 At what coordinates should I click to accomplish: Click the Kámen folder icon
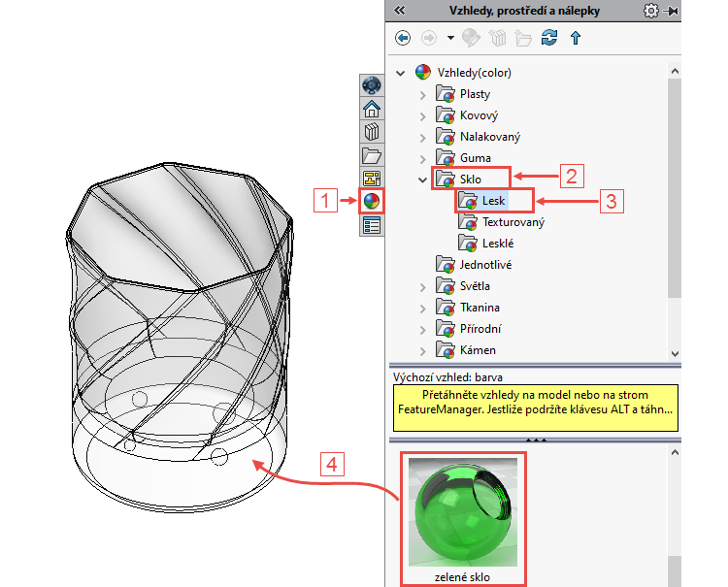446,350
